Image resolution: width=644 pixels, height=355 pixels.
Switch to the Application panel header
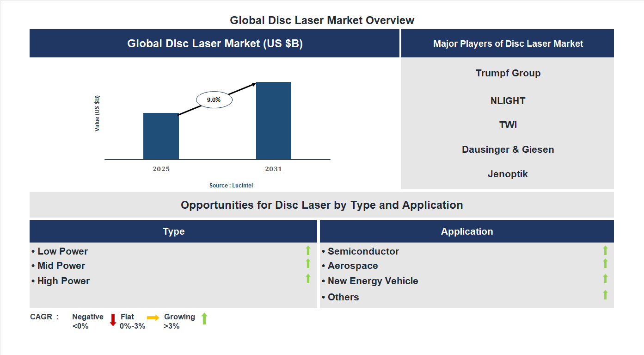click(x=467, y=231)
